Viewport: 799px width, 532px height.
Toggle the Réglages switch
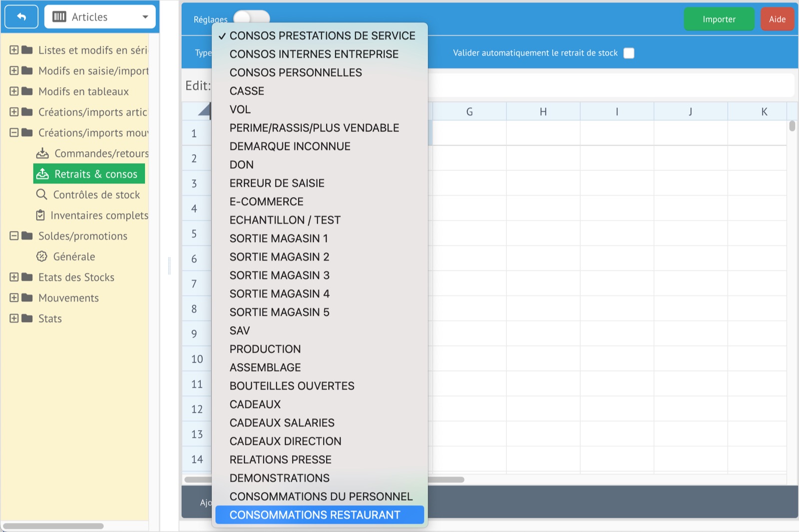click(x=252, y=18)
